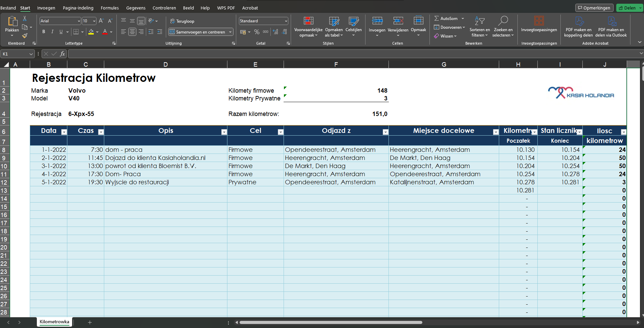This screenshot has height=328, width=644.
Task: Open Opmaken als tabel
Action: click(x=334, y=27)
